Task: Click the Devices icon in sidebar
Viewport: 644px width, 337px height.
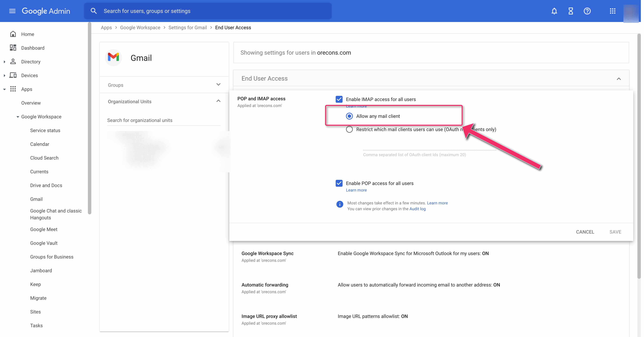Action: (13, 75)
